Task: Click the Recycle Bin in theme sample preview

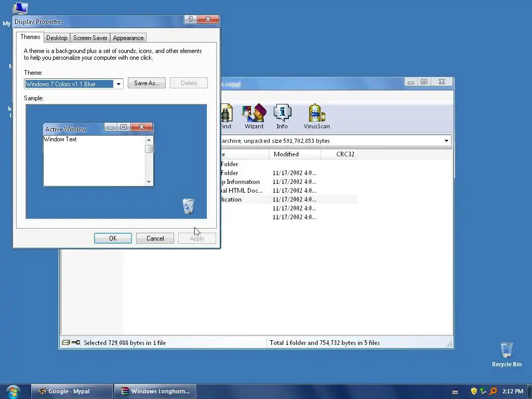Action: coord(188,206)
